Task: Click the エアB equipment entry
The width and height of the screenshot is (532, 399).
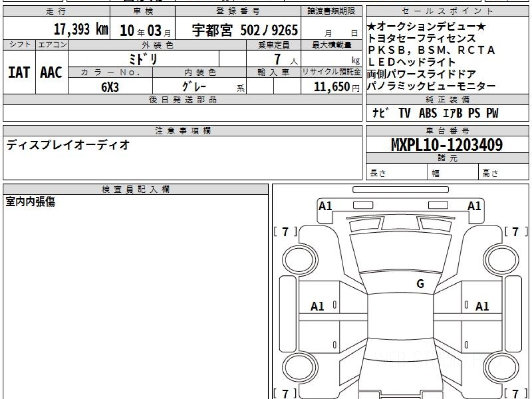Action: point(453,113)
